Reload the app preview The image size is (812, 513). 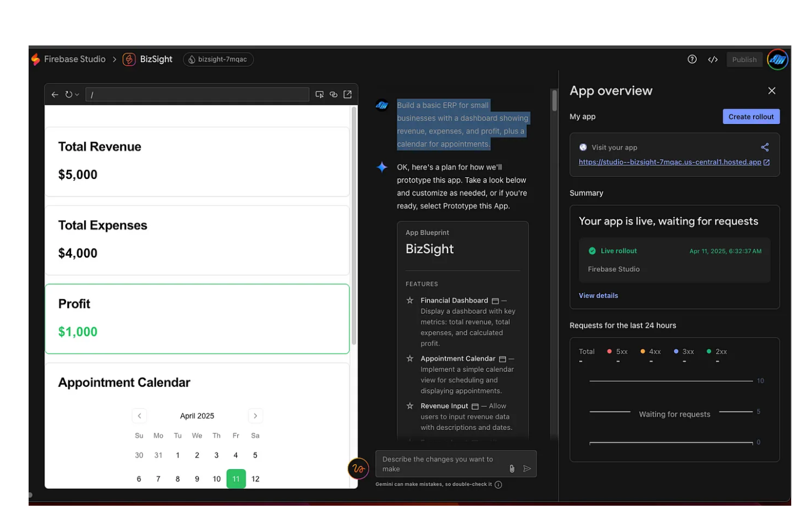pyautogui.click(x=68, y=94)
